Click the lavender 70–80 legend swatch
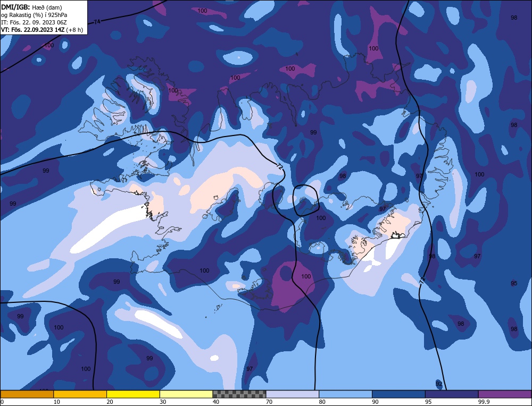Viewport: 532px width, 406px height. click(x=293, y=394)
